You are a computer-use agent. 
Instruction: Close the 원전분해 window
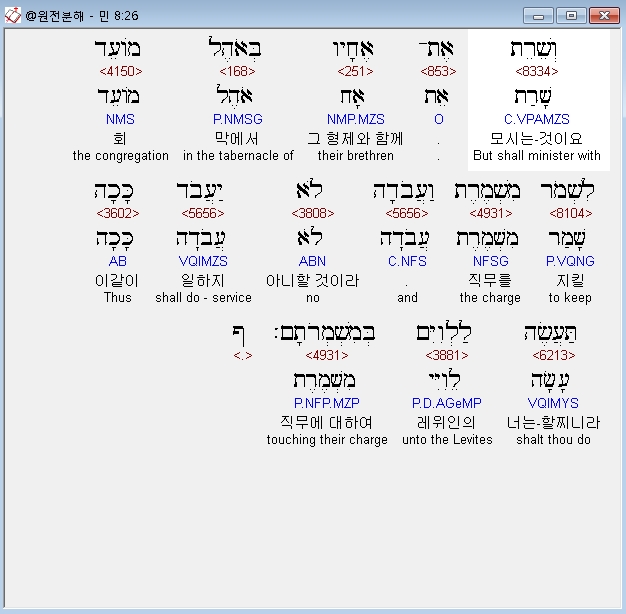[x=604, y=16]
